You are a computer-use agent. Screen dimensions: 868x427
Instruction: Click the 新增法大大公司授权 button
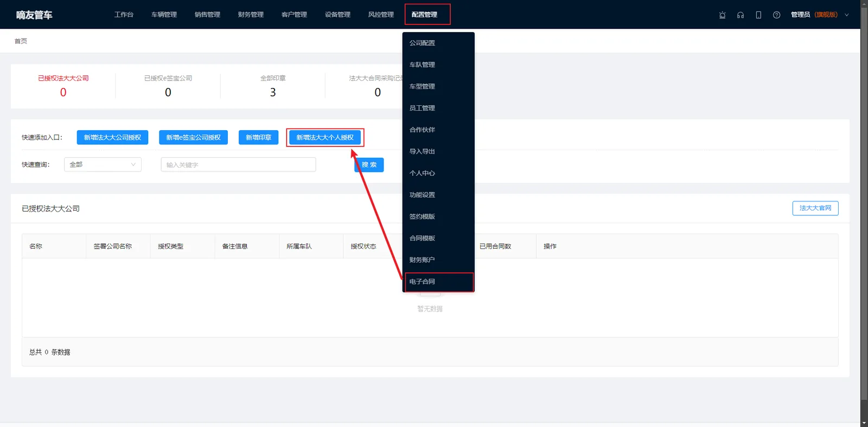click(112, 137)
